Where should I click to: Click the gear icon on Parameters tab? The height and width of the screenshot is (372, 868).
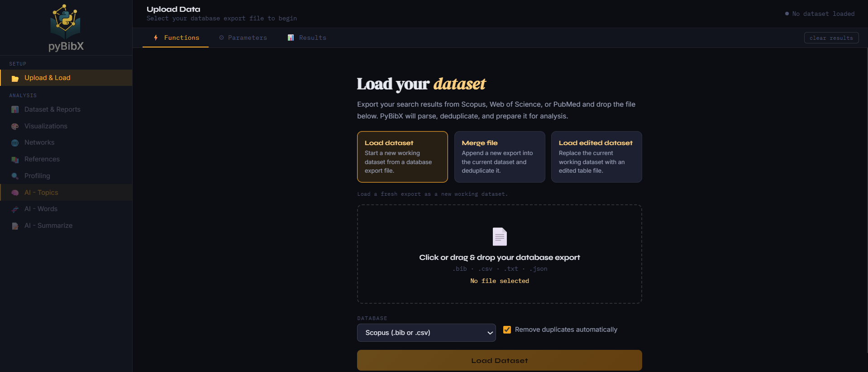pos(221,38)
